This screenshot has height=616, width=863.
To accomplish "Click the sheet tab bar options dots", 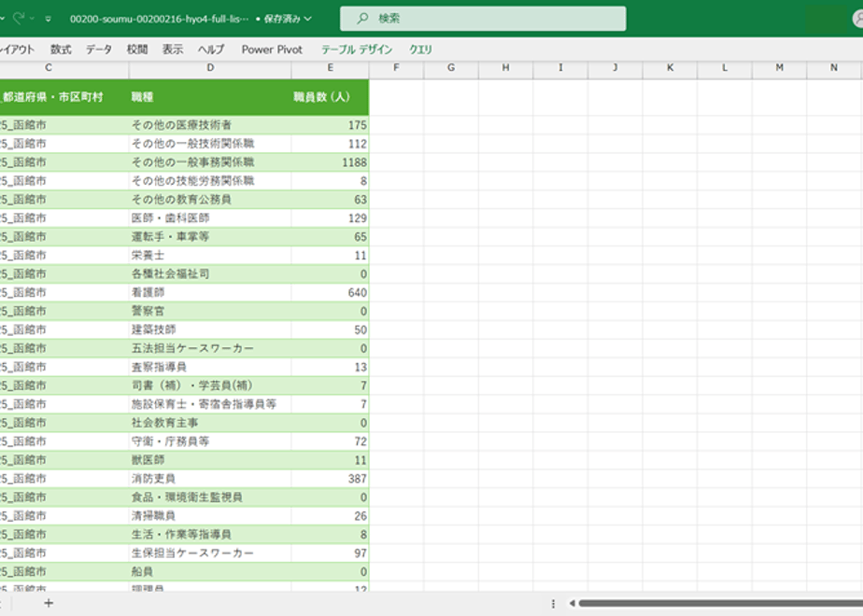I will point(553,603).
